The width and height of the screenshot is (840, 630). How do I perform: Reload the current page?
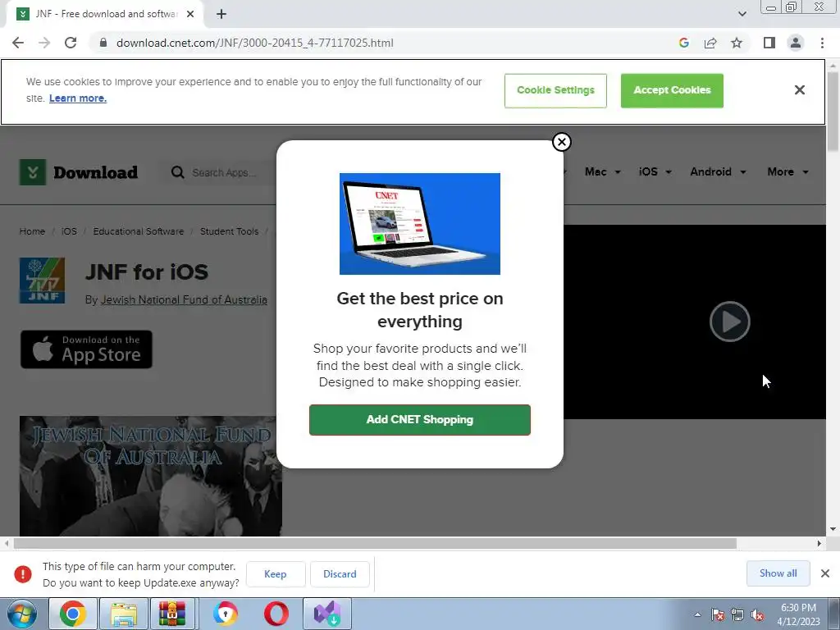pyautogui.click(x=71, y=43)
